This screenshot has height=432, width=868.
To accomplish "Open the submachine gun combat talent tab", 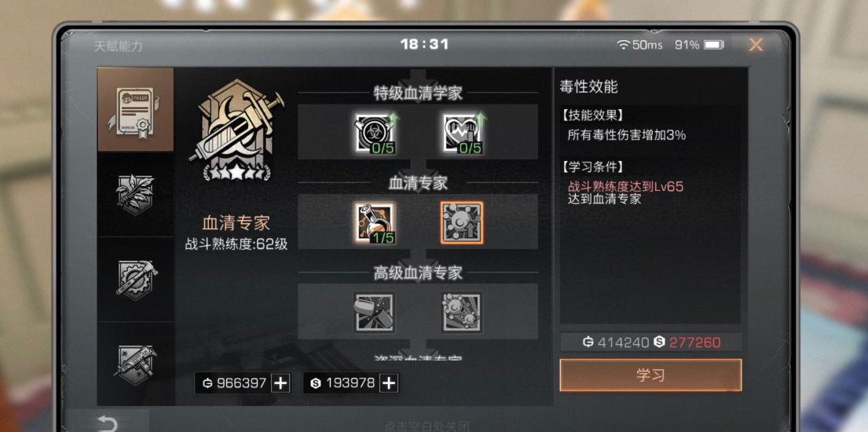I will point(136,364).
